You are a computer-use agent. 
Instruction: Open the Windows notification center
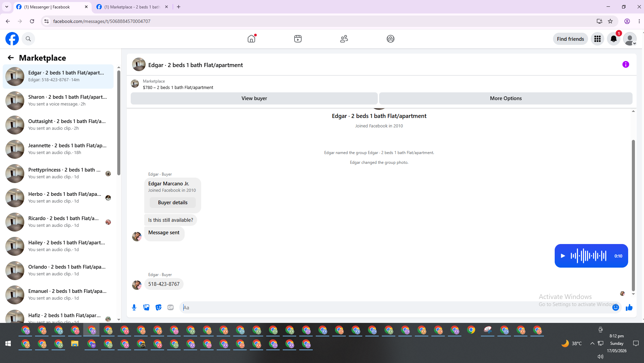(636, 343)
